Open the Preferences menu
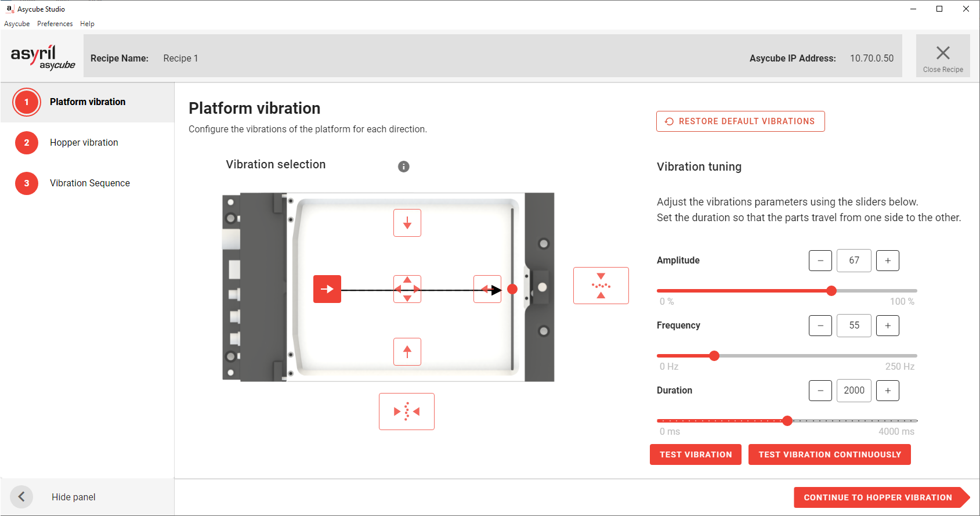The width and height of the screenshot is (980, 516). pyautogui.click(x=55, y=24)
